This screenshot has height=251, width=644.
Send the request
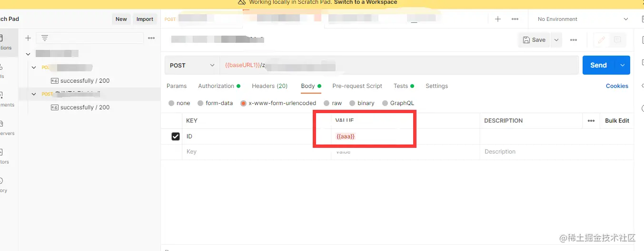coord(598,65)
